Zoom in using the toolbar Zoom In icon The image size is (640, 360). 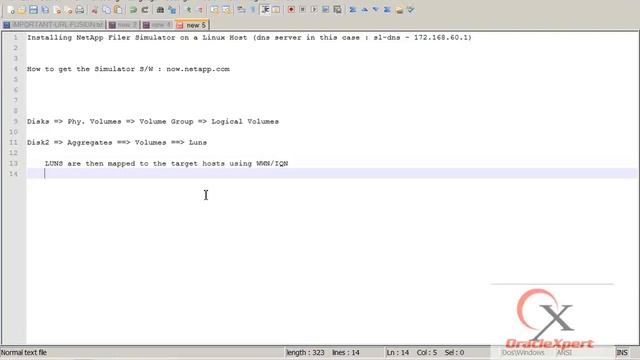[x=189, y=10]
